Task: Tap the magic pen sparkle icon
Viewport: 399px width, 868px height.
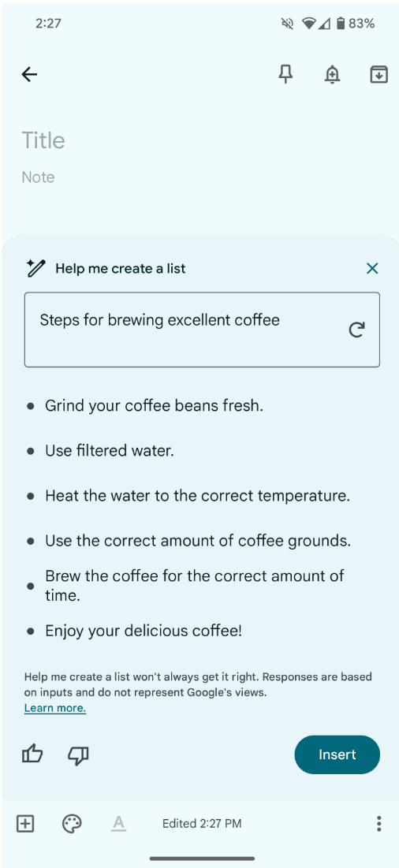Action: [x=36, y=268]
